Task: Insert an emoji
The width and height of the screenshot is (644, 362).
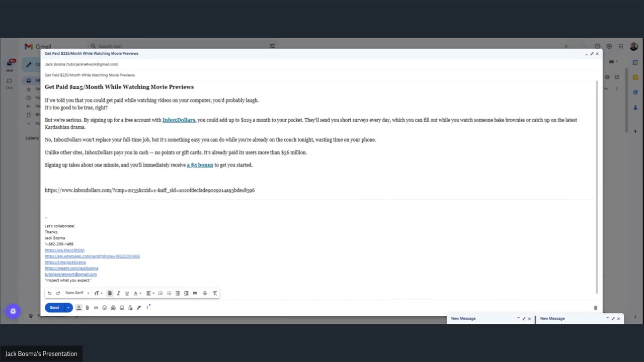Action: 105,308
